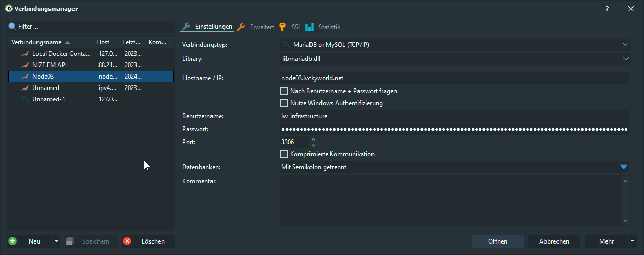Open the help question mark button

(x=607, y=9)
